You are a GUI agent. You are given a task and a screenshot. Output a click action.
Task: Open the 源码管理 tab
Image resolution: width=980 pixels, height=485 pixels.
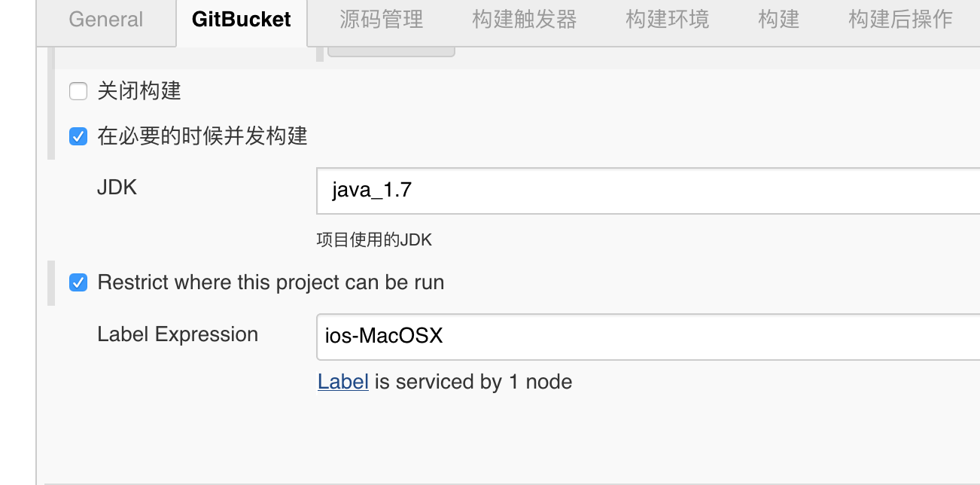tap(381, 20)
